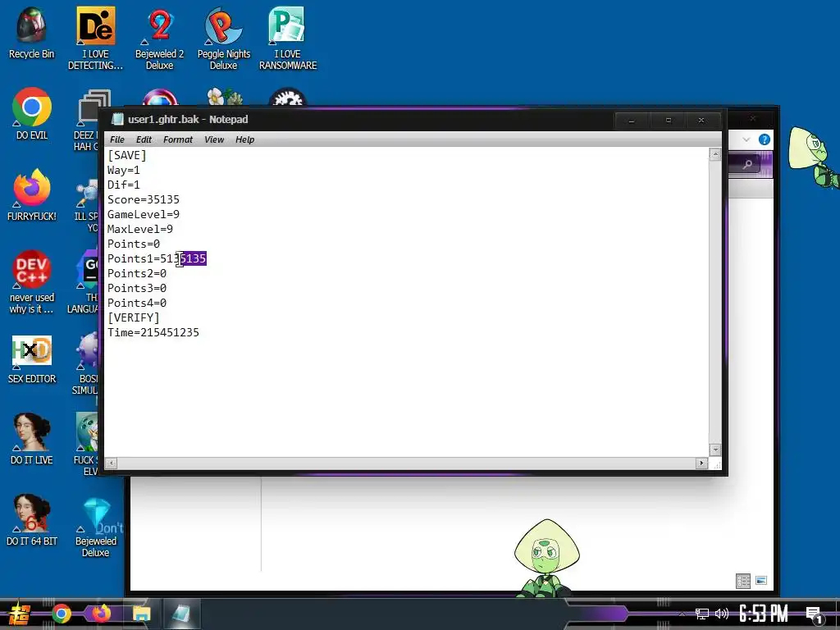840x630 pixels.
Task: Click the Way=1 line
Action: pyautogui.click(x=124, y=171)
